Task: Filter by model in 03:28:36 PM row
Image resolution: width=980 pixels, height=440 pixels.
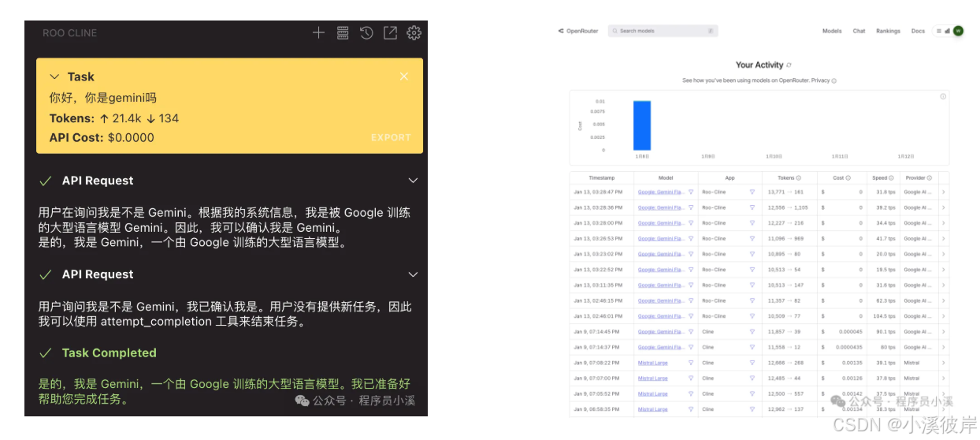Action: click(691, 207)
